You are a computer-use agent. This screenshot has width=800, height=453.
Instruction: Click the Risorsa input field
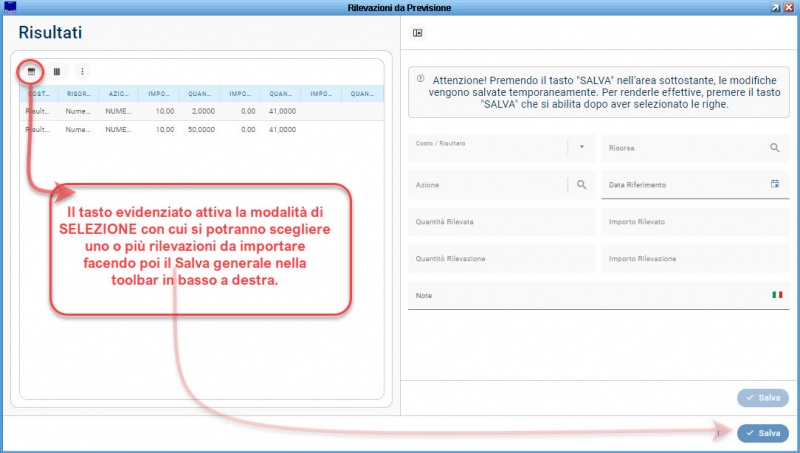[x=695, y=148]
